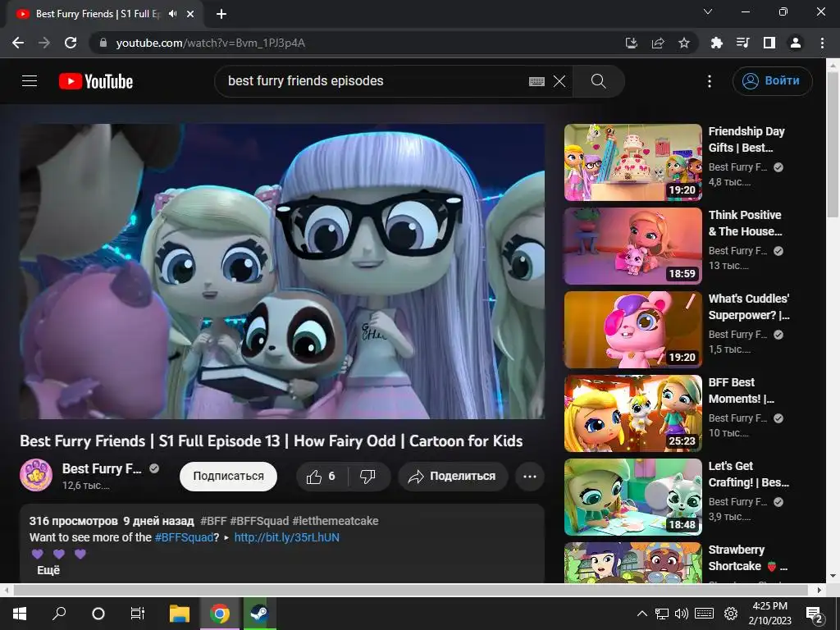The image size is (840, 630).
Task: Open the #BFF hashtag above description
Action: (213, 521)
